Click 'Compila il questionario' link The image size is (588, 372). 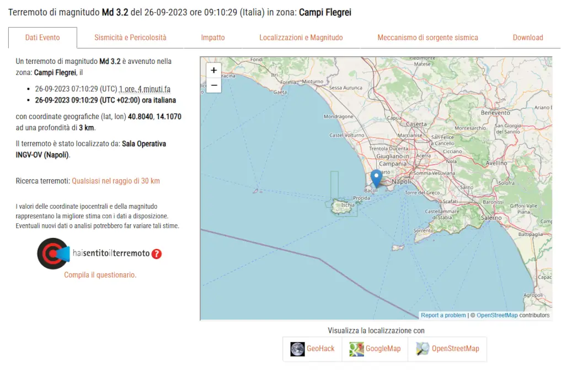tap(100, 274)
